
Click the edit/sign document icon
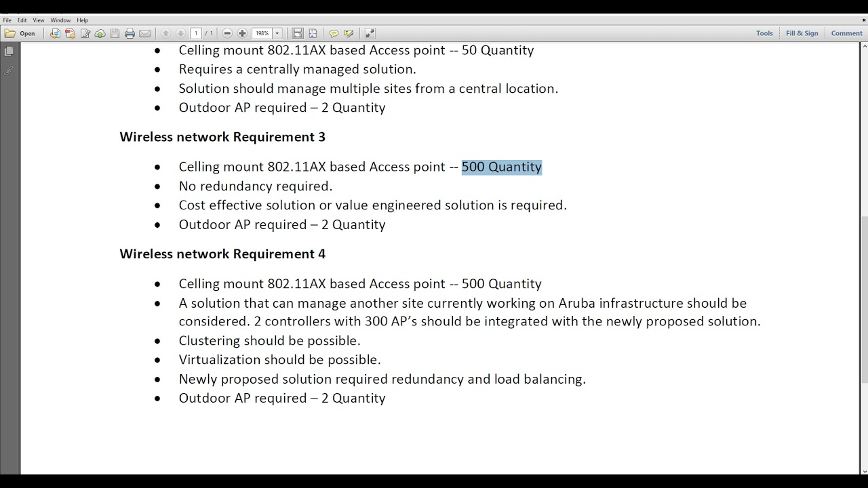[85, 33]
